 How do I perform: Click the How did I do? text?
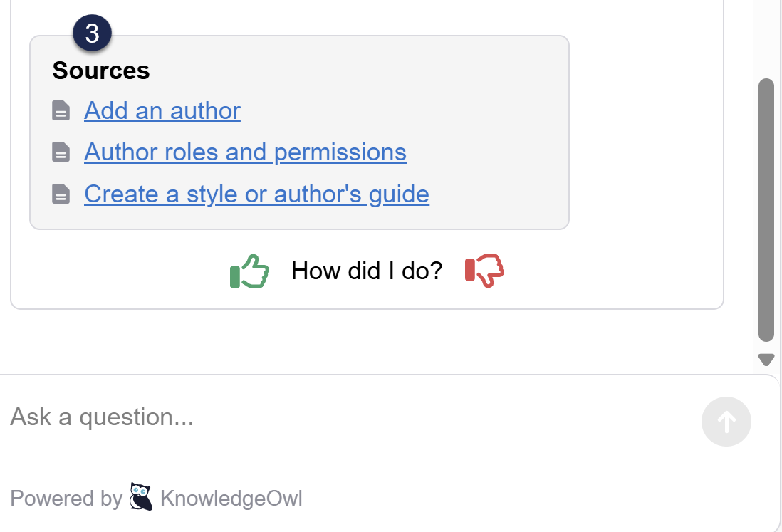tap(367, 271)
